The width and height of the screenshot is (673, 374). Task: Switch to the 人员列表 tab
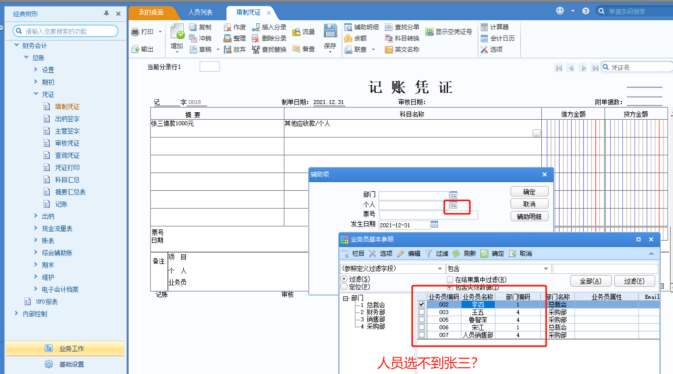[x=200, y=12]
